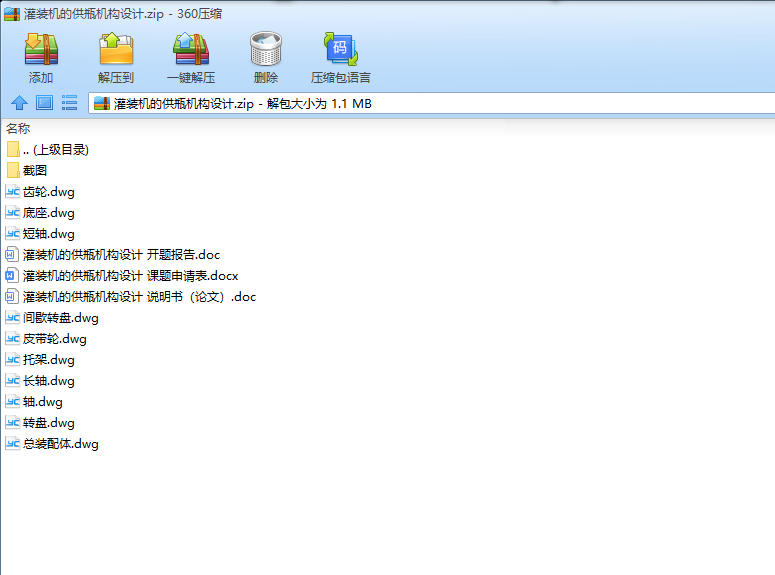Click the archive icon in address bar
The width and height of the screenshot is (775, 575).
pyautogui.click(x=101, y=103)
